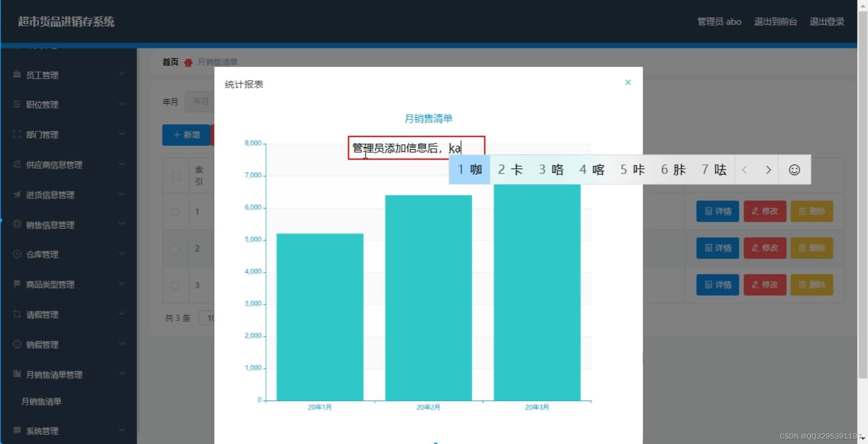Open the 请假管理 menu
This screenshot has height=444, width=868.
tap(69, 314)
